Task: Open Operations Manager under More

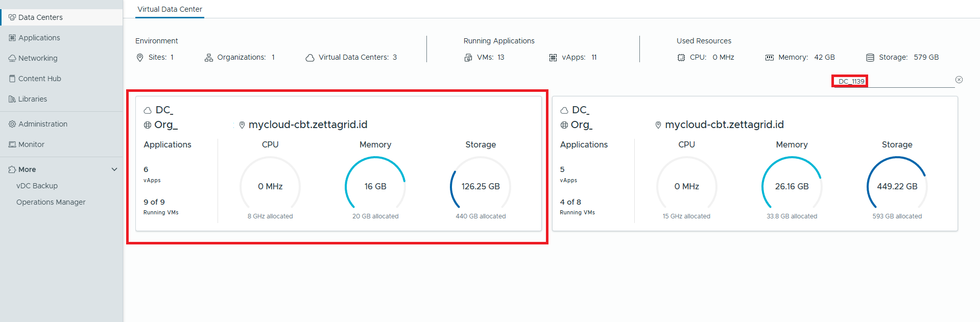Action: 51,202
